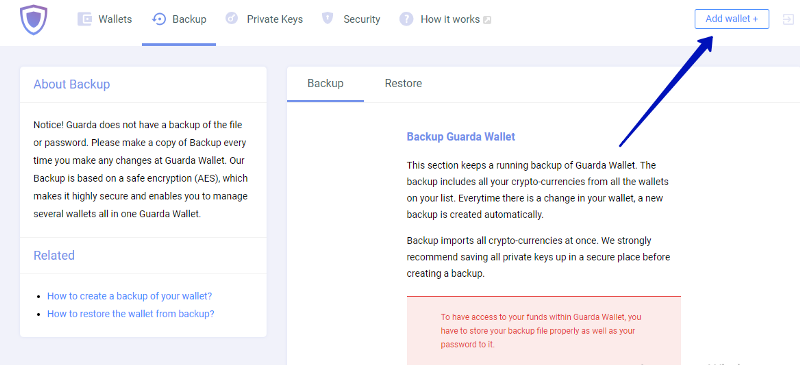Click the Wallets icon in navigation
This screenshot has width=800, height=365.
point(84,19)
